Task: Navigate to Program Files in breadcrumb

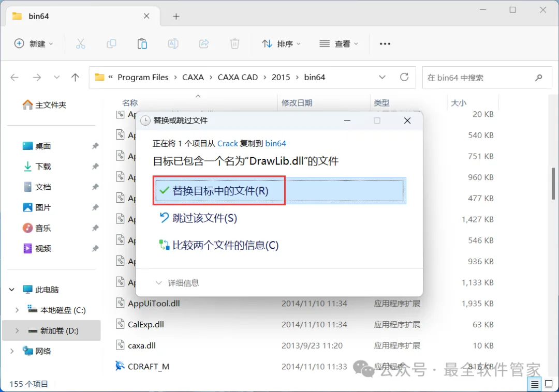Action: click(143, 77)
